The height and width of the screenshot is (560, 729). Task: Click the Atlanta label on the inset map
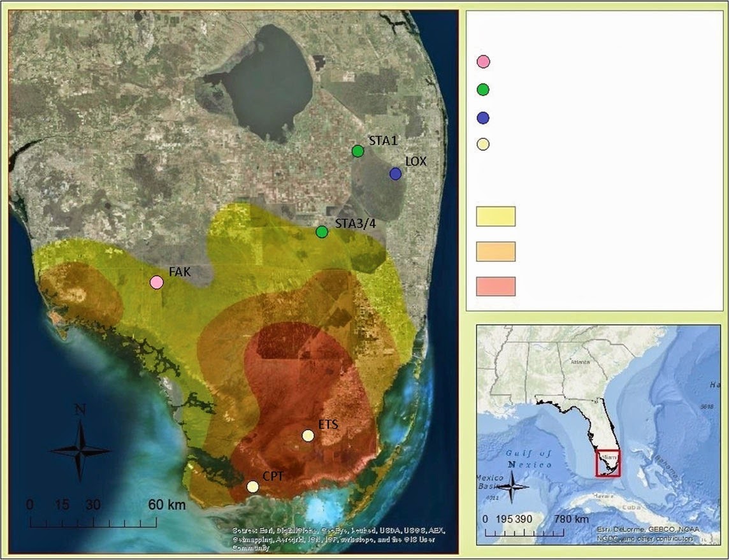pos(581,362)
